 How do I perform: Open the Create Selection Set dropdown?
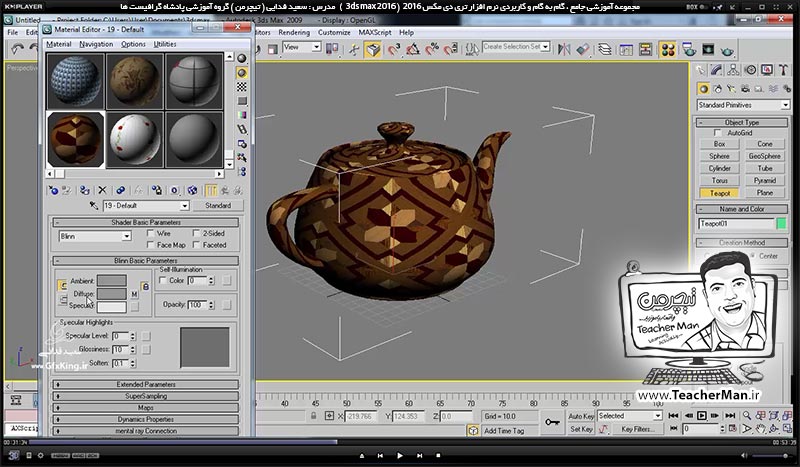(x=515, y=47)
